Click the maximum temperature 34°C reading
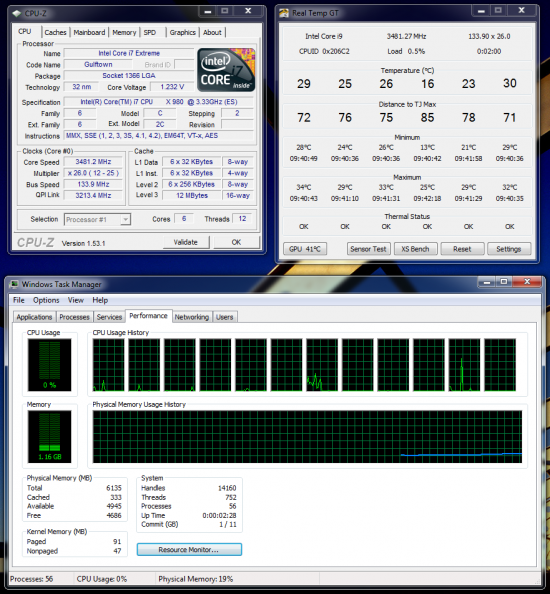550x594 pixels. click(x=304, y=188)
